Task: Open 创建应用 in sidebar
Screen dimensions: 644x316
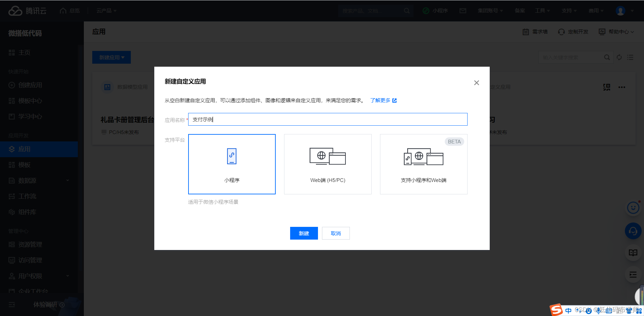Action: pos(39,85)
